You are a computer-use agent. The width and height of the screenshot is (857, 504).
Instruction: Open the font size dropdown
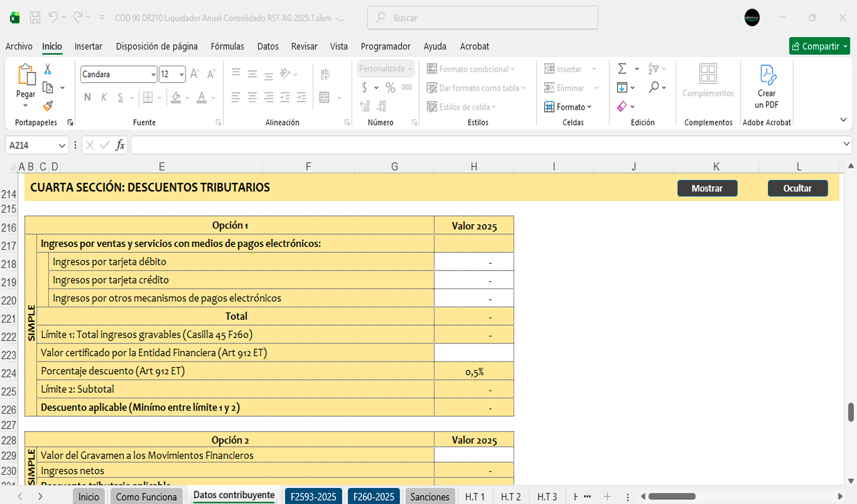181,74
